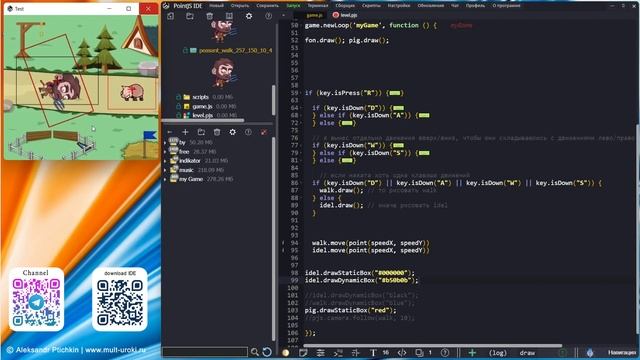Screen dimensions: 640x360
Task: Click the note icon in bottom editor bar
Action: (x=303, y=353)
